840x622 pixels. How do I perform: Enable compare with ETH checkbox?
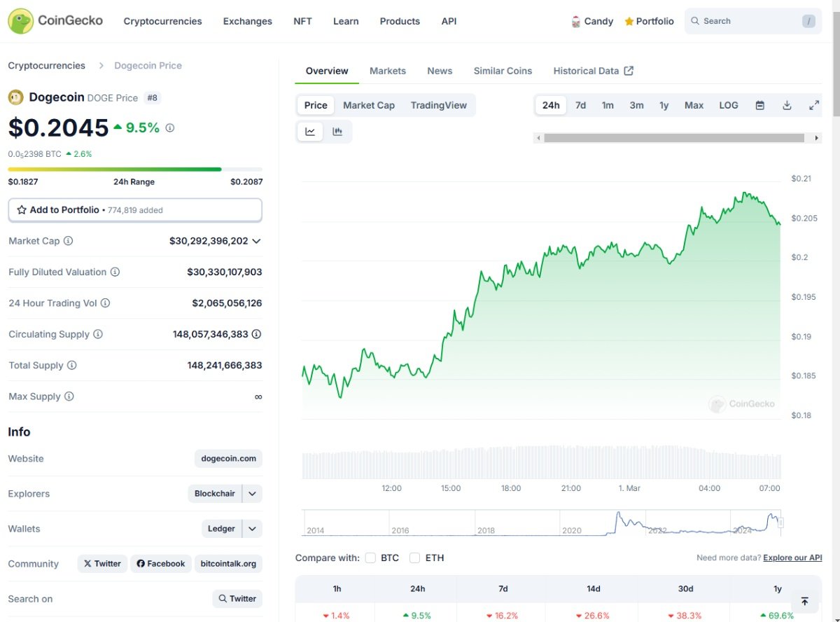(414, 558)
